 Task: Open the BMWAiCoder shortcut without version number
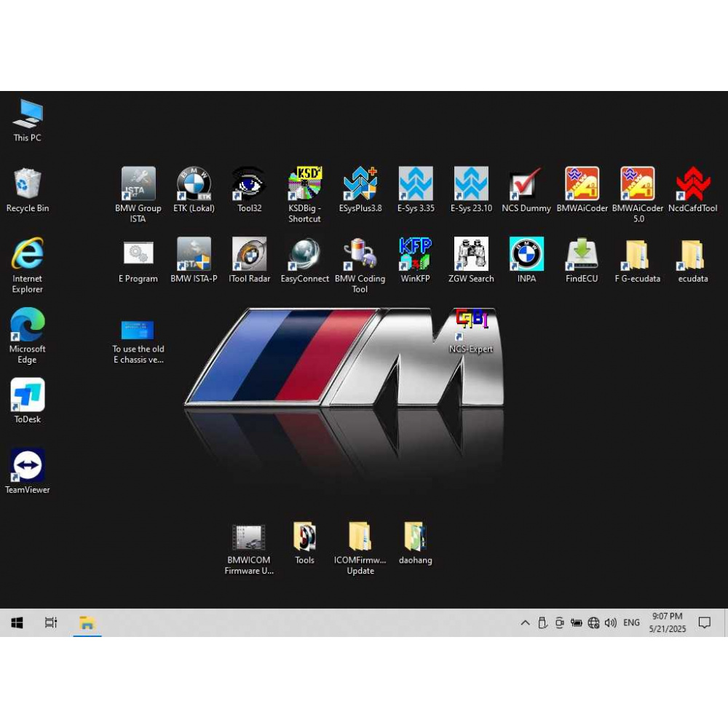point(582,190)
